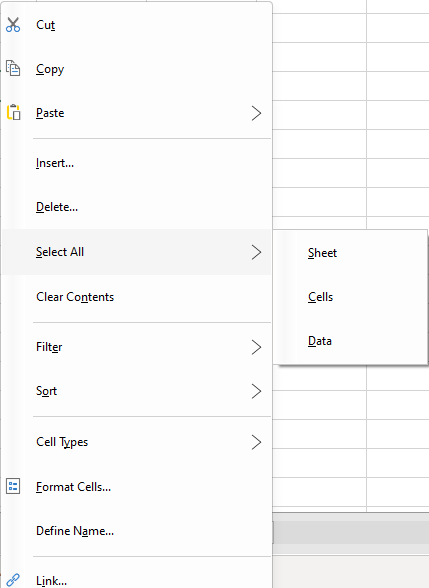Click the Select All menu label
Screen dimensions: 429x588
(60, 252)
